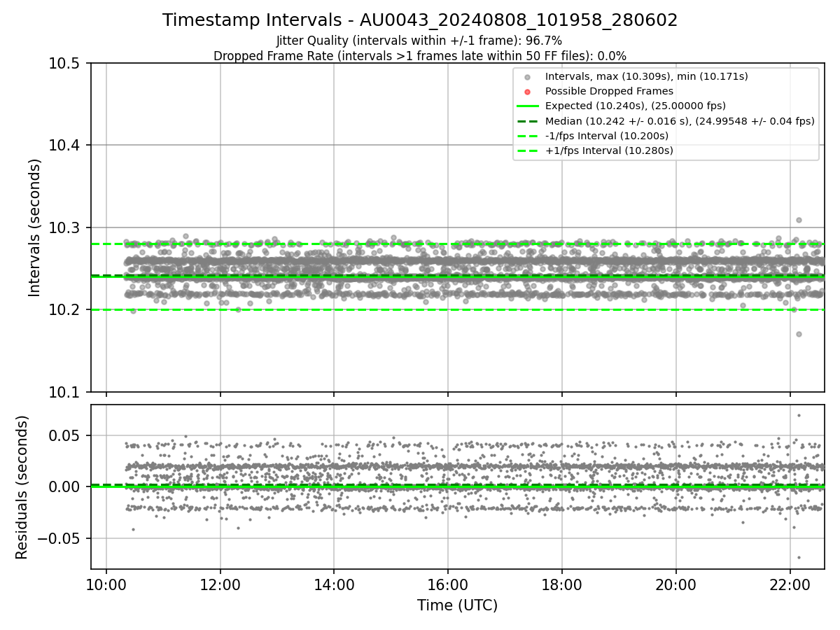Click the lowest residual outlier point near 22:00
Image resolution: width=840 pixels, height=630 pixels.
pyautogui.click(x=799, y=558)
